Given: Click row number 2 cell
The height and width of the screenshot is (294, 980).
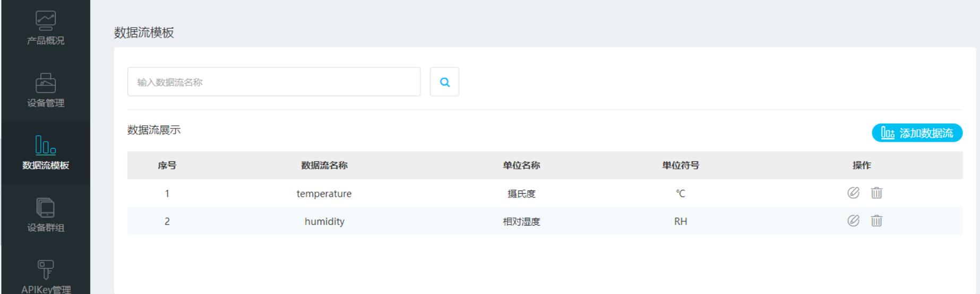Looking at the screenshot, I should 167,222.
